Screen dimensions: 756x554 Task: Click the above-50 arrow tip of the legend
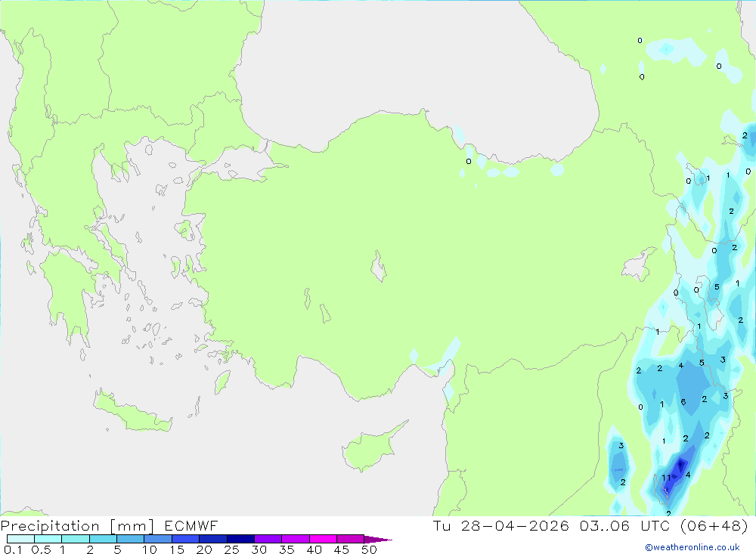(379, 540)
